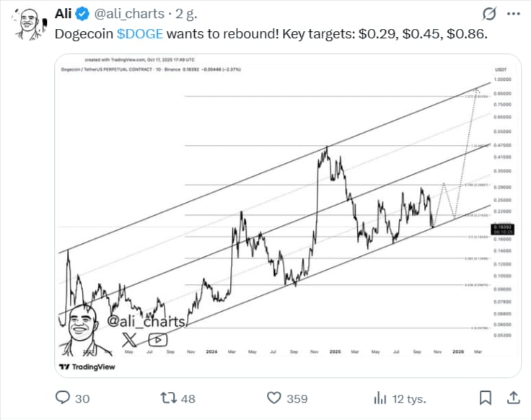Like the tweet with the heart icon
531x420 pixels.
coord(274,398)
